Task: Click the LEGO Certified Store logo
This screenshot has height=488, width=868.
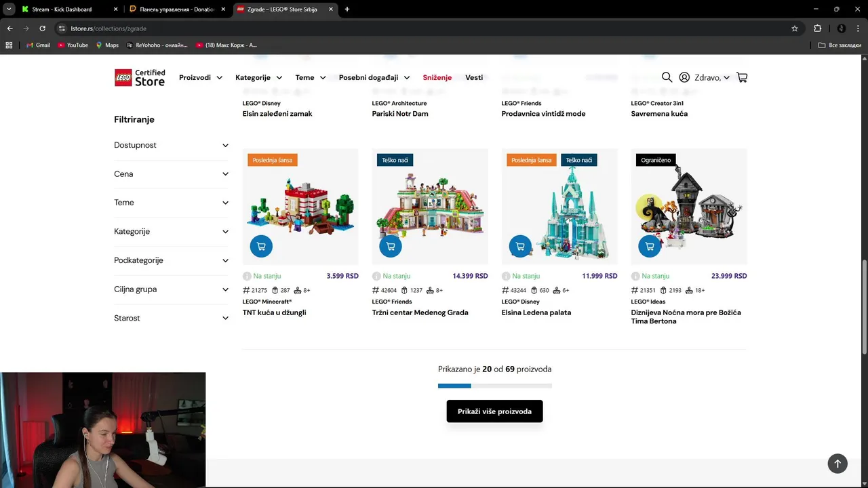Action: coord(140,77)
